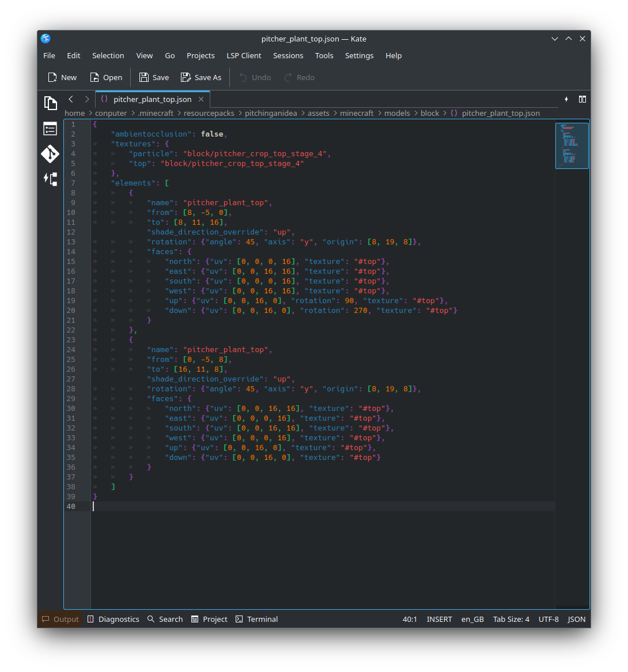This screenshot has height=672, width=628.
Task: Click pitcher_plant_top.json in the breadcrumb
Action: 501,113
